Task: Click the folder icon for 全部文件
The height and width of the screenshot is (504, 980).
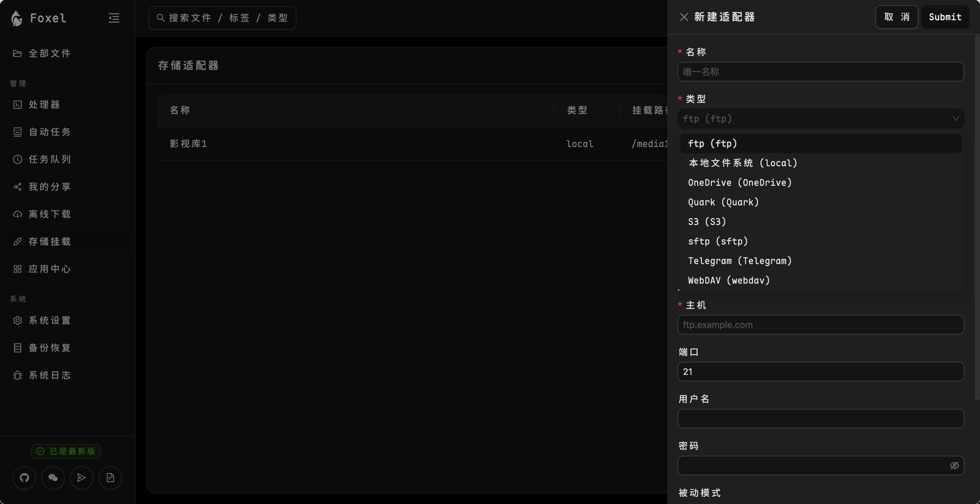Action: coord(17,53)
